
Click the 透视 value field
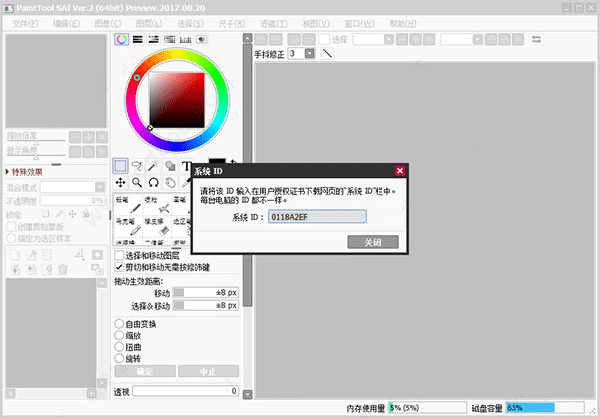(186, 391)
